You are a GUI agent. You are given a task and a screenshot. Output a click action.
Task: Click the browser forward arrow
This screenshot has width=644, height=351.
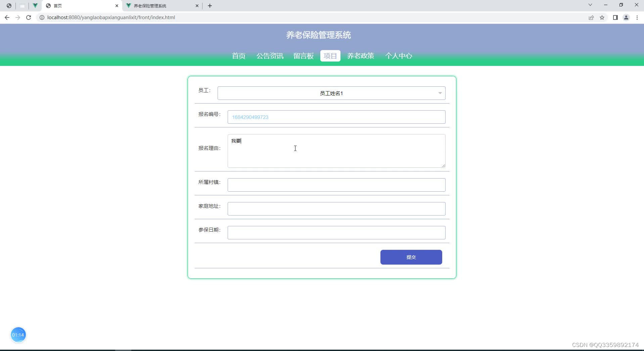point(18,17)
